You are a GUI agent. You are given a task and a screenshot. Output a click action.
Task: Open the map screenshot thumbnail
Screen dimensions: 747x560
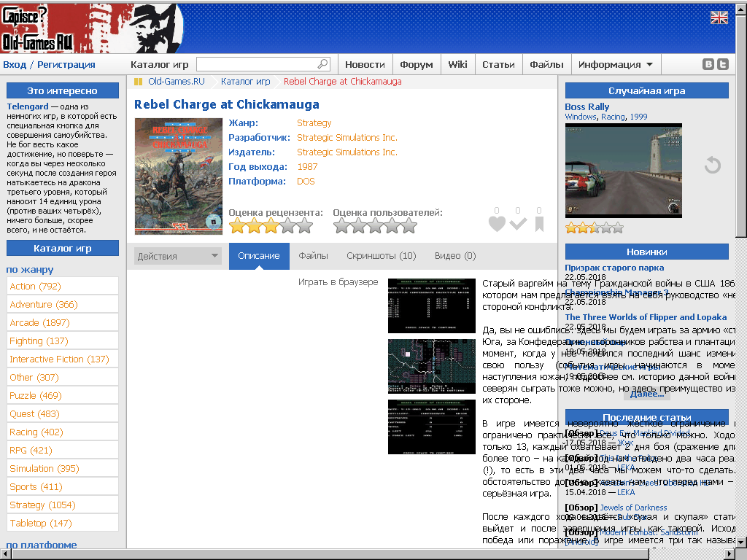(x=432, y=366)
